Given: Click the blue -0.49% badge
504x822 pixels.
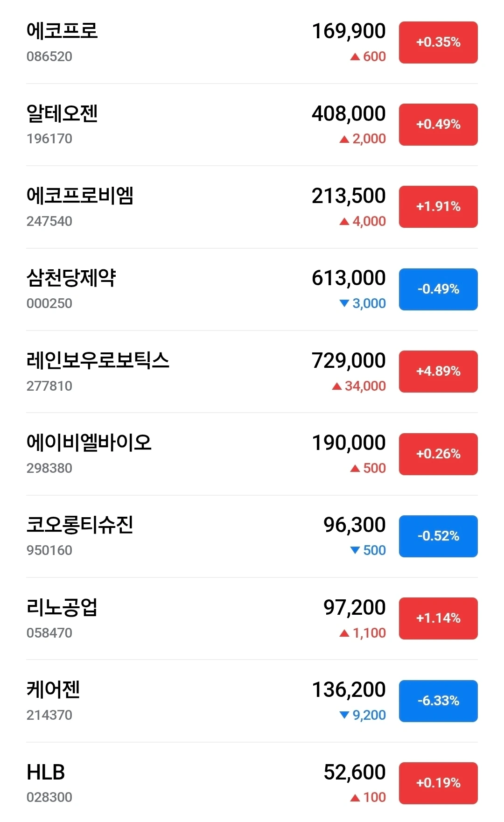Looking at the screenshot, I should [438, 289].
